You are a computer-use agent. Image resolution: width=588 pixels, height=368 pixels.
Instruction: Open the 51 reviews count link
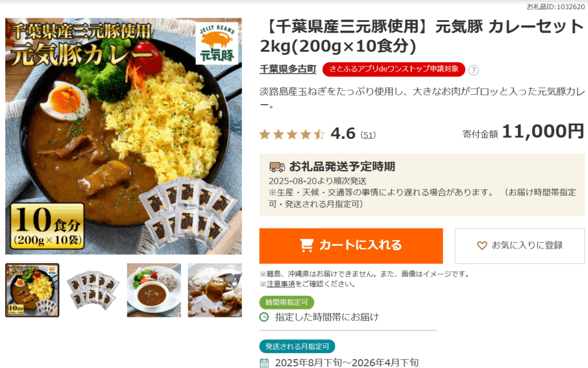(368, 135)
